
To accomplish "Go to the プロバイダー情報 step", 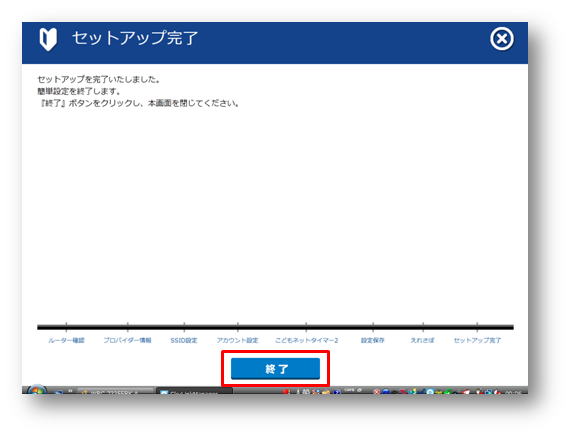I will click(x=127, y=340).
